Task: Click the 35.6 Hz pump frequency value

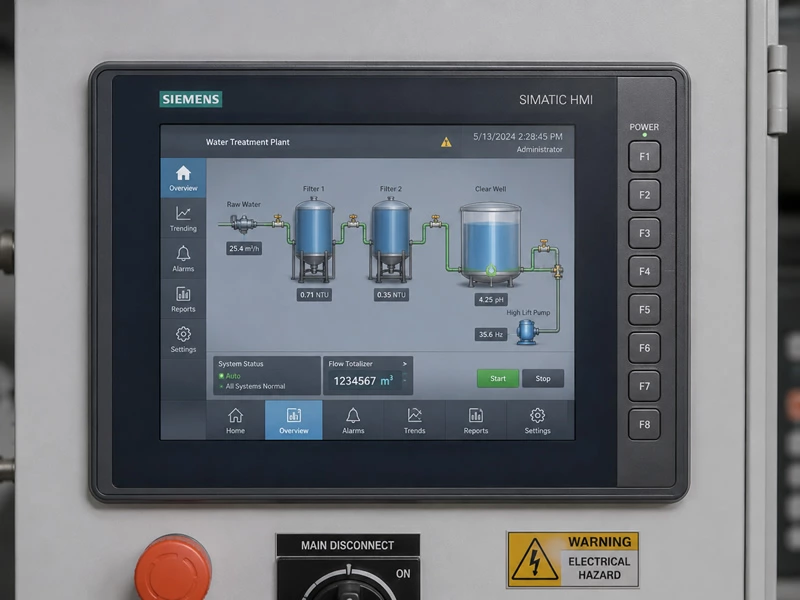Action: 491,335
